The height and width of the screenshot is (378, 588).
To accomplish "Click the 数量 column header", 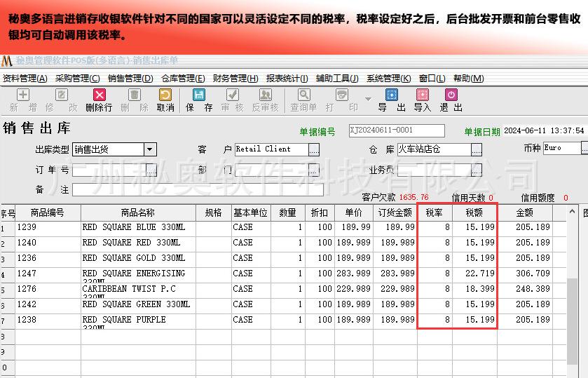I will tap(287, 212).
